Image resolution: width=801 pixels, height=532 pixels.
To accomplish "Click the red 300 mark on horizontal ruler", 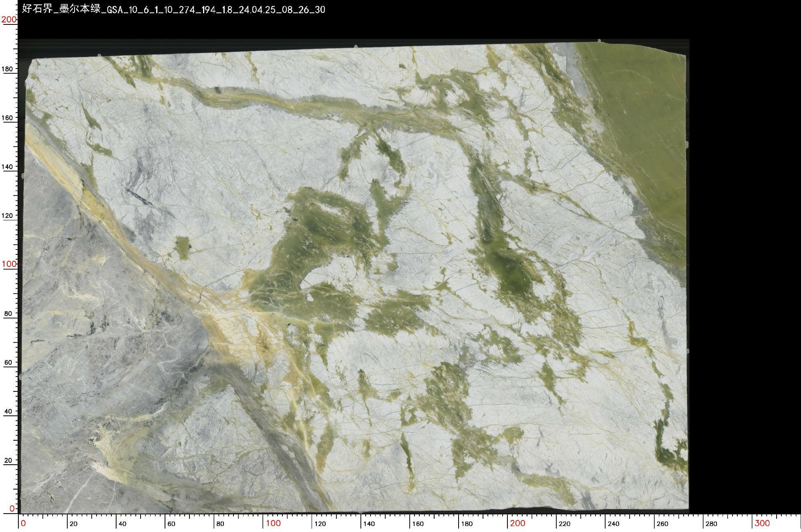I will [x=762, y=523].
